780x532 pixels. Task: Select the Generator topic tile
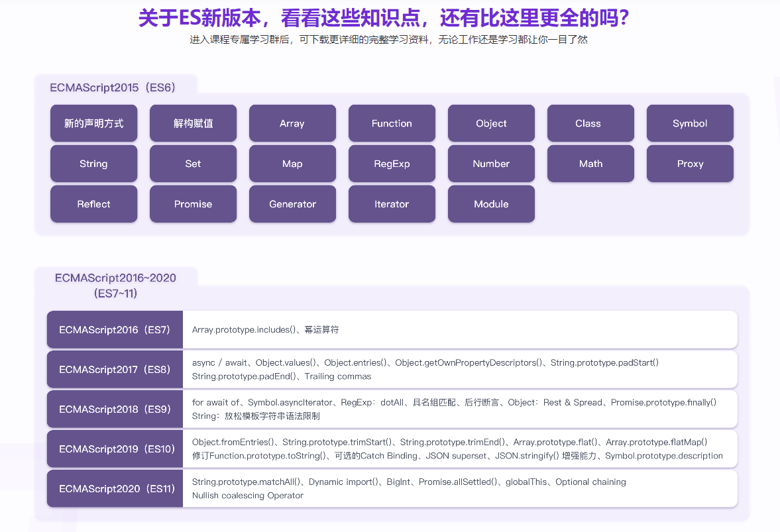point(292,204)
